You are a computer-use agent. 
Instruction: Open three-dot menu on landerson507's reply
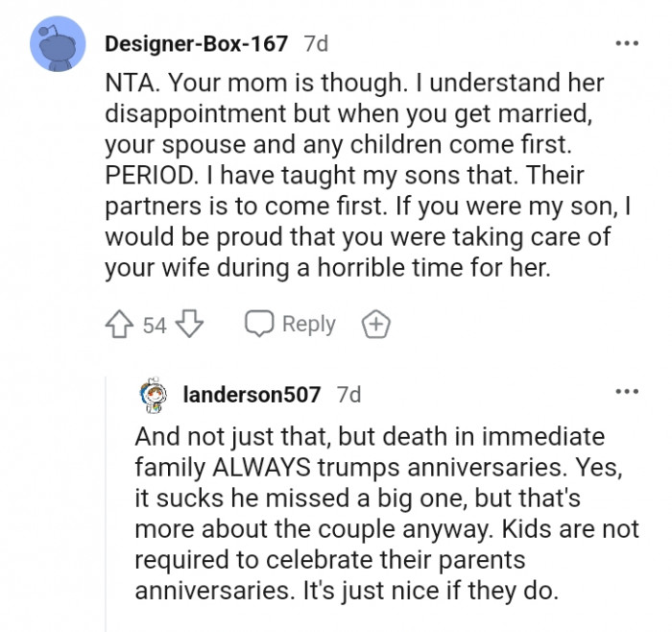coord(627,392)
